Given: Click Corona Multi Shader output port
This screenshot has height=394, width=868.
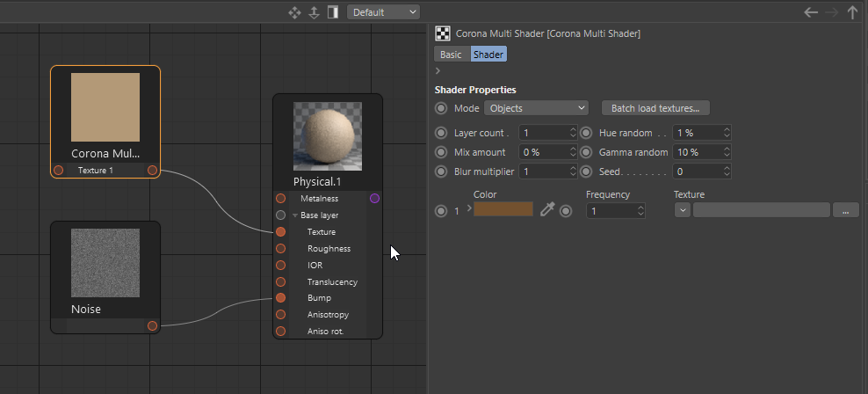Looking at the screenshot, I should [x=152, y=170].
